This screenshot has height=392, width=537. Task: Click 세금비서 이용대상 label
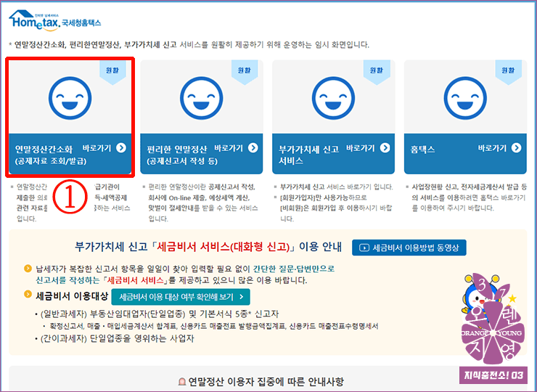pyautogui.click(x=72, y=295)
